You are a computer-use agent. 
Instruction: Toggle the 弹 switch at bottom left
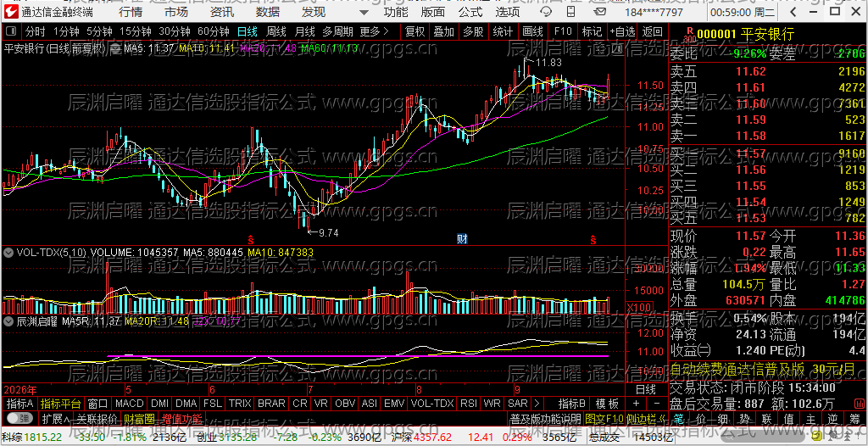coord(19,418)
